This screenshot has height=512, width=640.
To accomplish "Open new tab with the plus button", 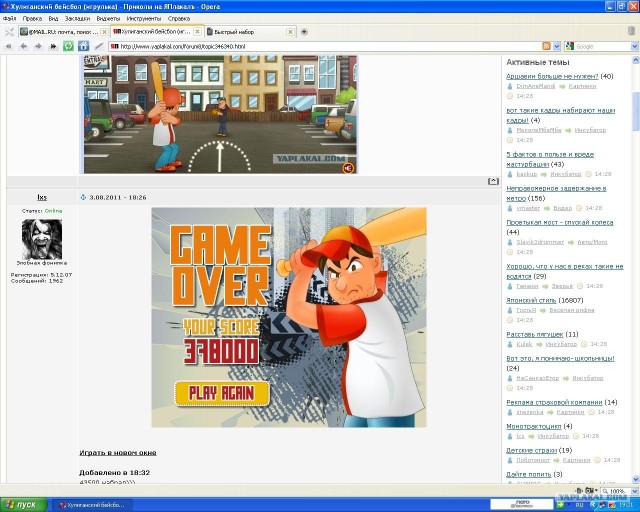I will pyautogui.click(x=304, y=31).
